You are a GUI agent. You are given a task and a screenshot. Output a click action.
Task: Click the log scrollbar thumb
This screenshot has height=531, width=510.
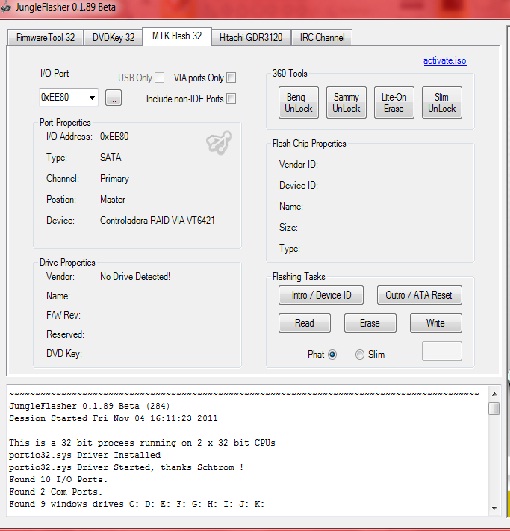point(494,408)
